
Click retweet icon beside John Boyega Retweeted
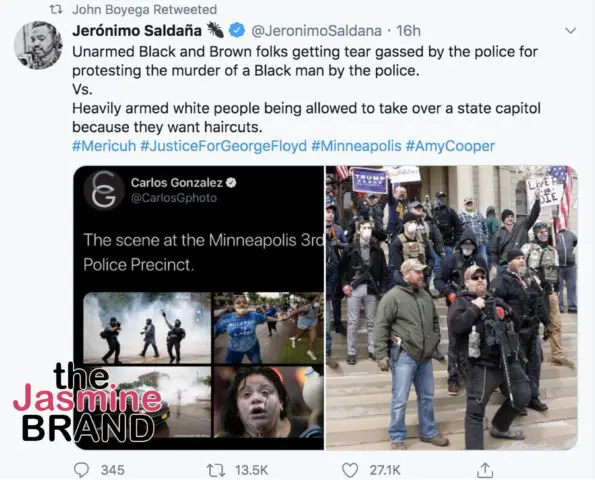(x=56, y=9)
